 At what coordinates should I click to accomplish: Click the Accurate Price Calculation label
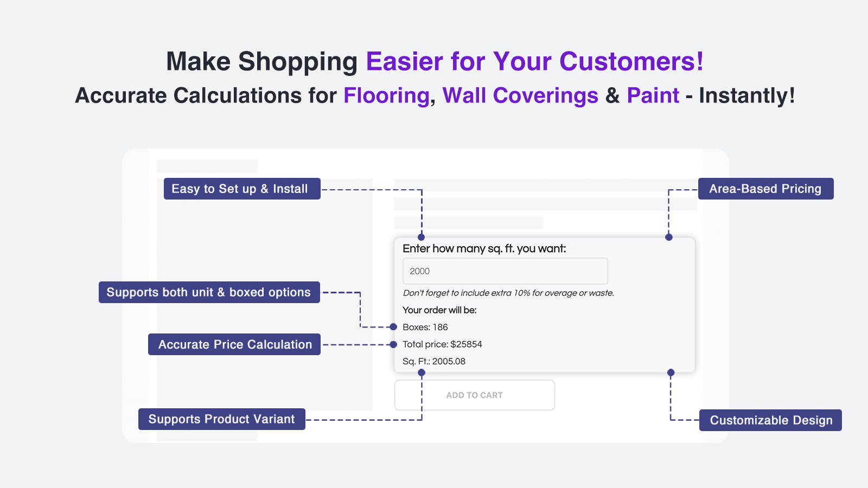coord(234,344)
